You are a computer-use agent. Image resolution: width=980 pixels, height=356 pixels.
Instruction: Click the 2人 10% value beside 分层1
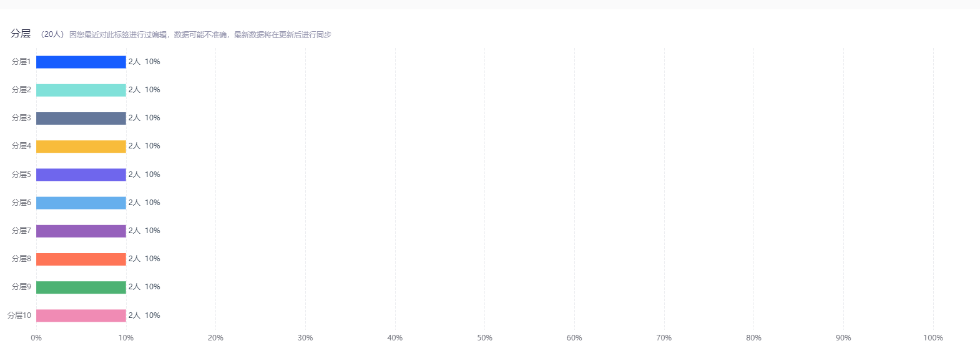(x=144, y=62)
